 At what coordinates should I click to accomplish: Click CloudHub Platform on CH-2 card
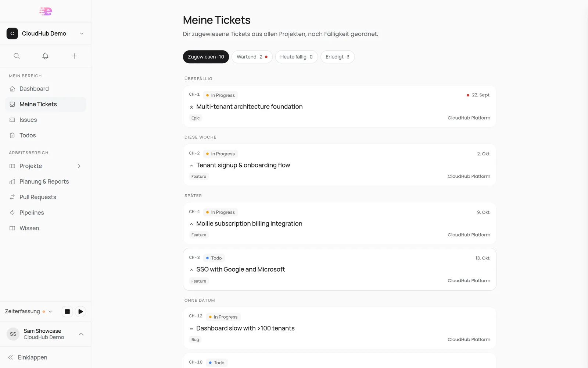(x=469, y=176)
